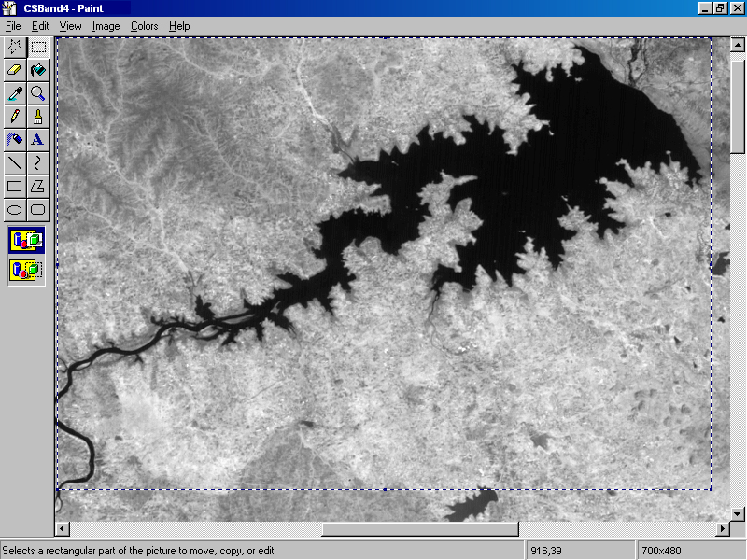Open the Colors menu
This screenshot has height=560, width=747.
[x=144, y=26]
